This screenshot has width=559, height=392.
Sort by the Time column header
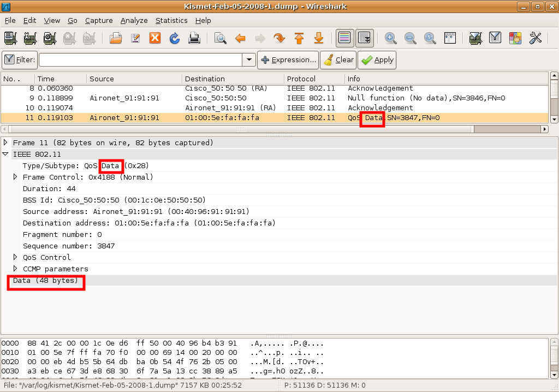coord(61,79)
